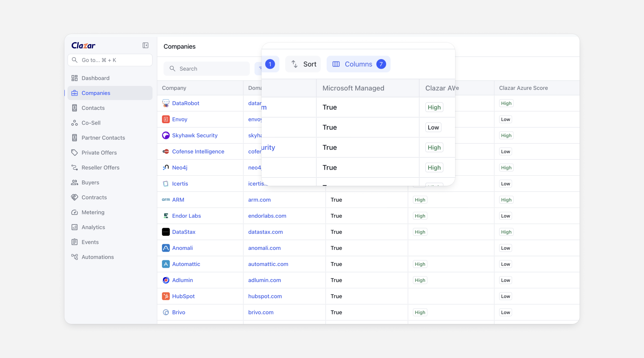The width and height of the screenshot is (644, 358).
Task: Click True in the Brivo row
Action: coord(336,313)
